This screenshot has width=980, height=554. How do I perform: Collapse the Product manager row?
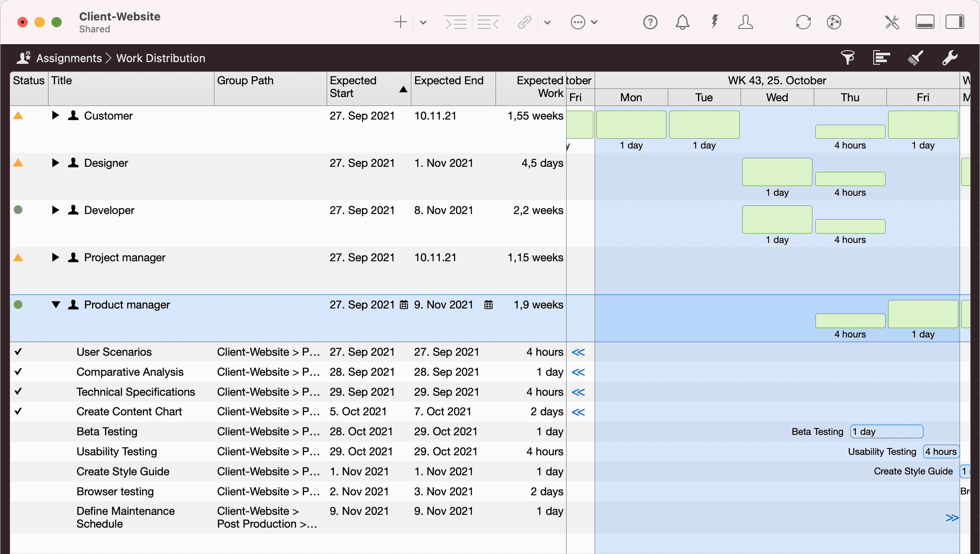pyautogui.click(x=55, y=305)
